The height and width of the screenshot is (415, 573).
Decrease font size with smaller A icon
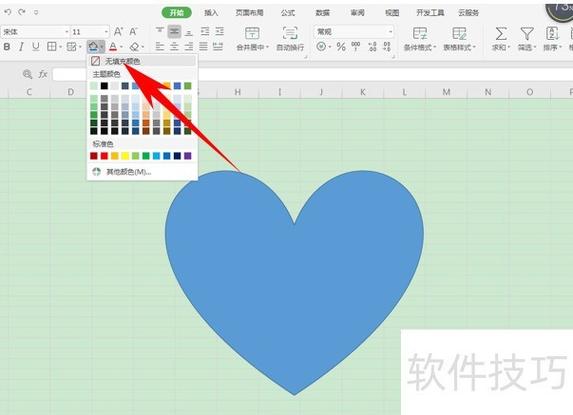click(x=133, y=32)
